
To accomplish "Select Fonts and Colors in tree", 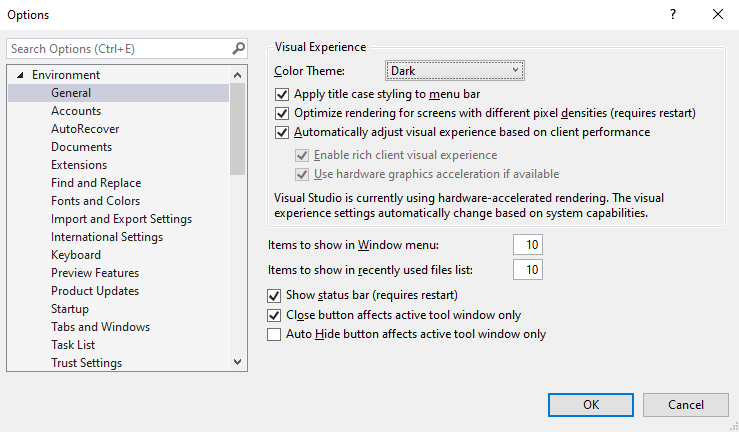I will coord(96,201).
